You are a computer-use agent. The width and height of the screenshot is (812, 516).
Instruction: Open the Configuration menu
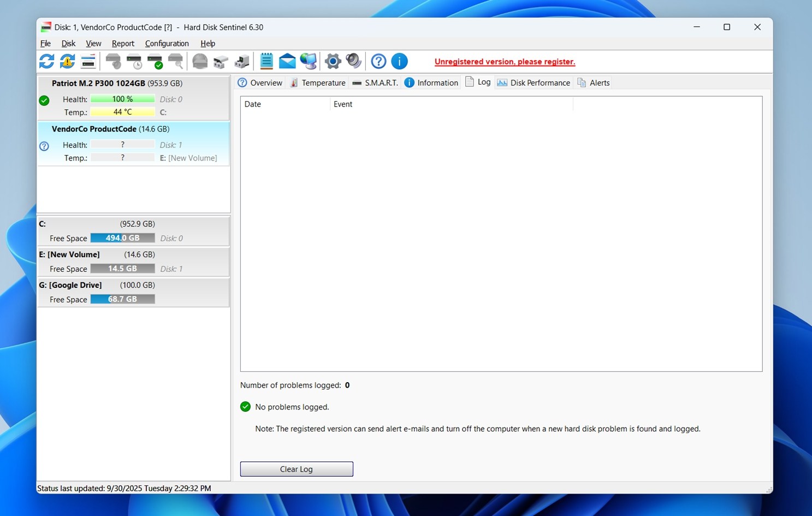point(167,44)
